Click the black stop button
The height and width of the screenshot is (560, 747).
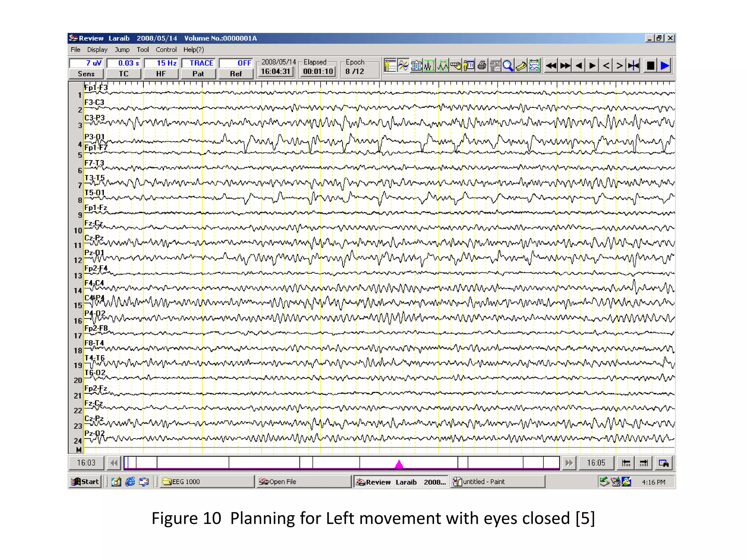(x=650, y=66)
